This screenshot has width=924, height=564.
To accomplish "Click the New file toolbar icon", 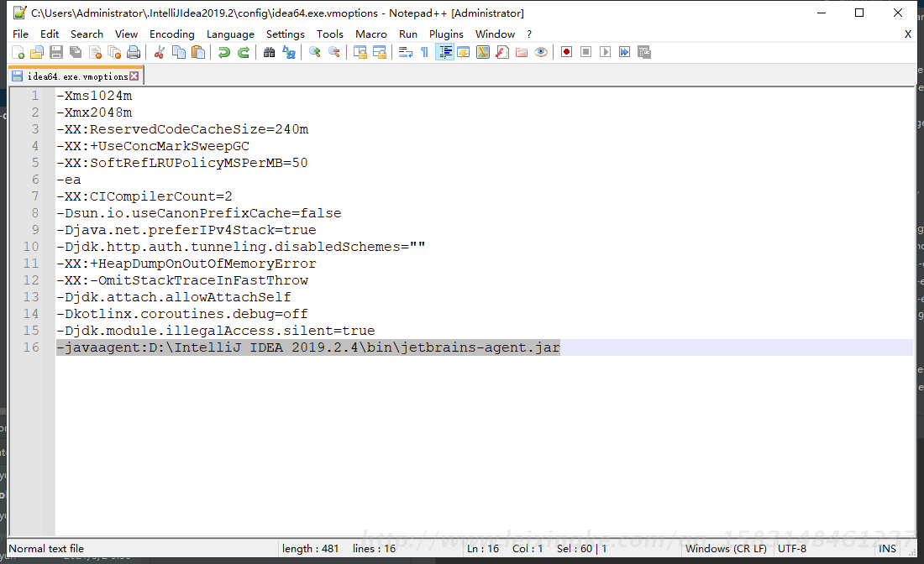I will tap(17, 52).
